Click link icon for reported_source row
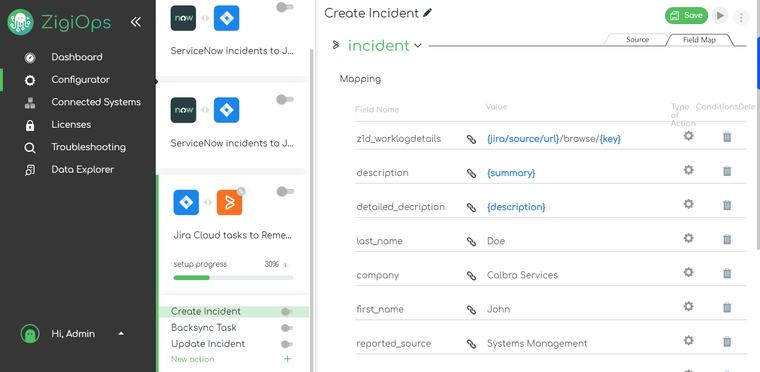Image resolution: width=760 pixels, height=372 pixels. [x=471, y=343]
